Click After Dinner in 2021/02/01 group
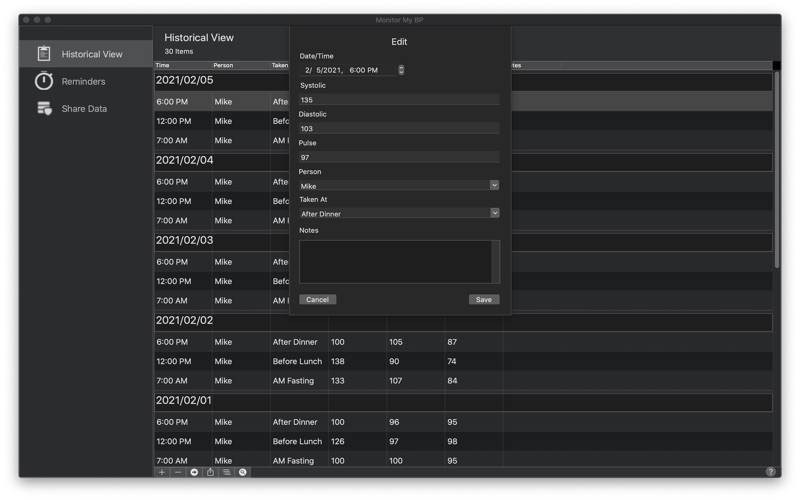The height and width of the screenshot is (500, 800). pyautogui.click(x=295, y=422)
